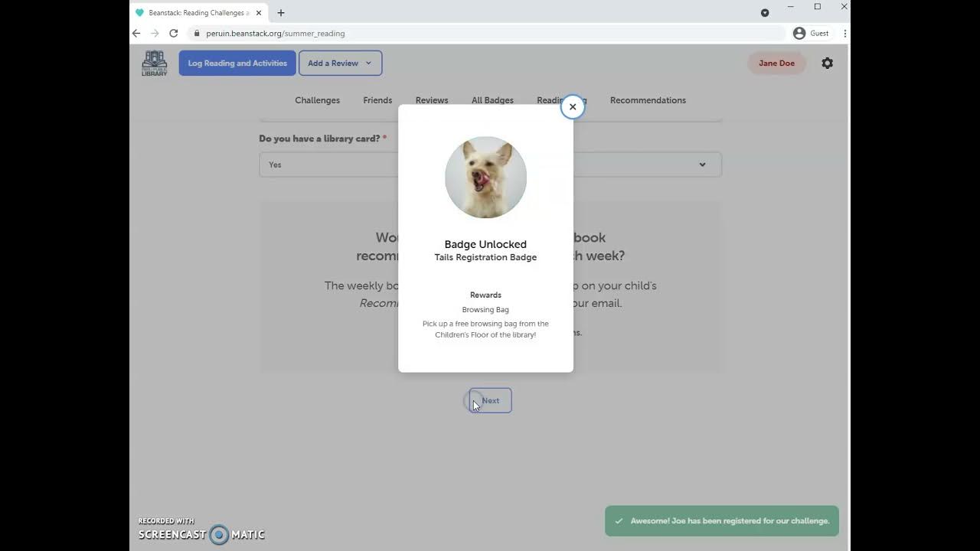Open a new browser tab
This screenshot has height=551, width=980.
coord(281,13)
